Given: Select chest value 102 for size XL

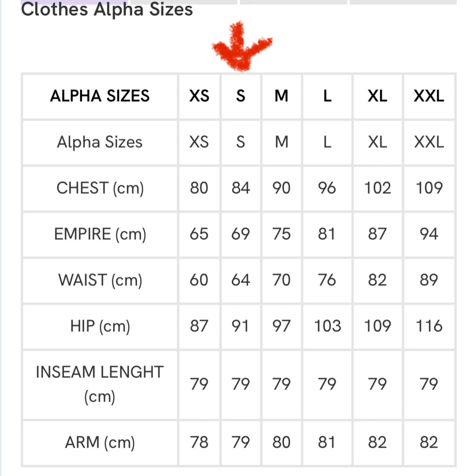Looking at the screenshot, I should coord(377,188).
